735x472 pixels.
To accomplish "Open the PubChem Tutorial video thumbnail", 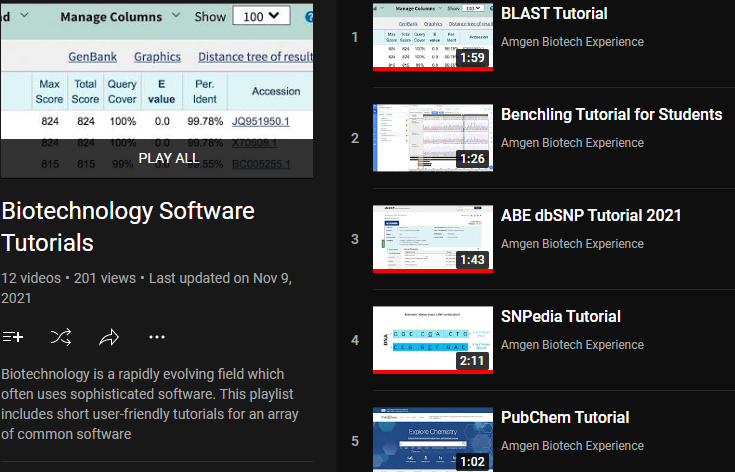I will (433, 440).
